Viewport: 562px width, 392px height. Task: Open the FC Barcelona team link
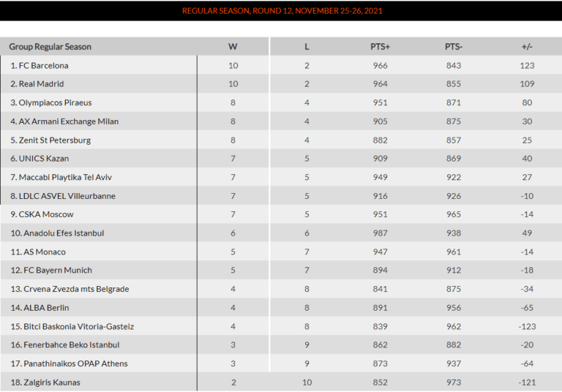pyautogui.click(x=43, y=66)
